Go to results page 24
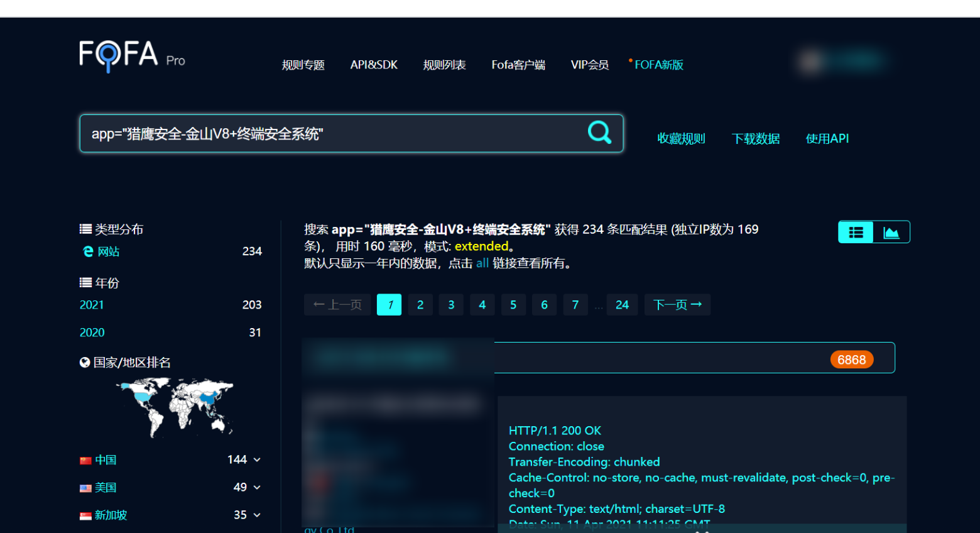The width and height of the screenshot is (980, 533). [x=623, y=305]
